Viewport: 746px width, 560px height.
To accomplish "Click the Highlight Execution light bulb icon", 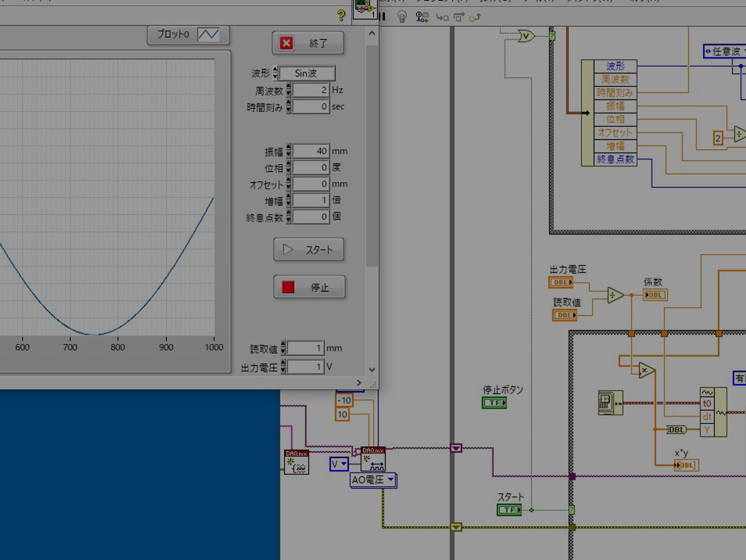I will [x=402, y=17].
